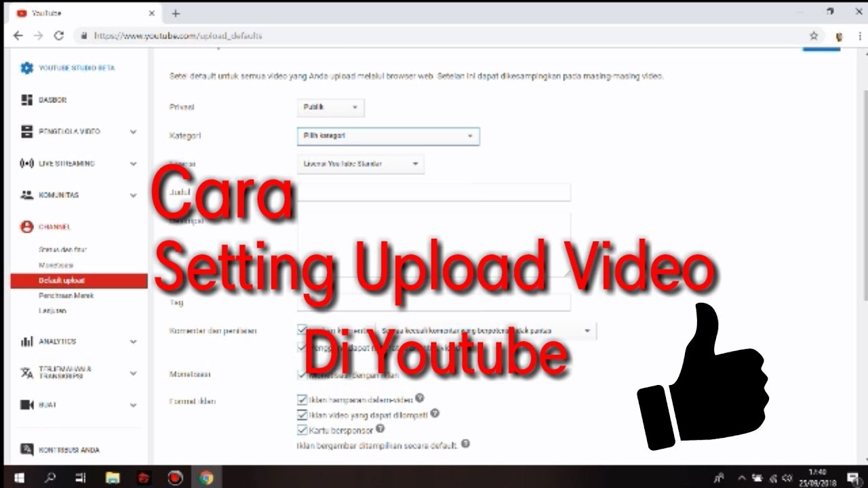Expand the Komunitas section
This screenshot has height=488, width=868.
(133, 195)
